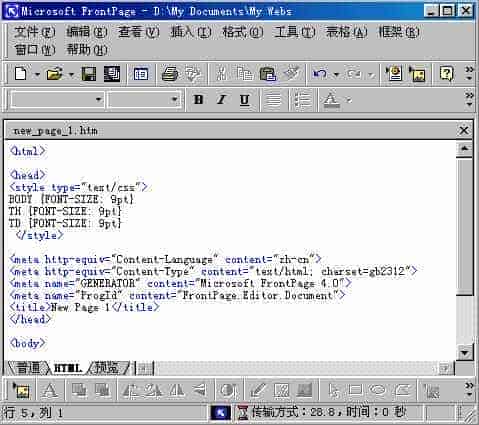Insert picture icon on bottom picture toolbar
The height and width of the screenshot is (425, 479).
[x=21, y=390]
